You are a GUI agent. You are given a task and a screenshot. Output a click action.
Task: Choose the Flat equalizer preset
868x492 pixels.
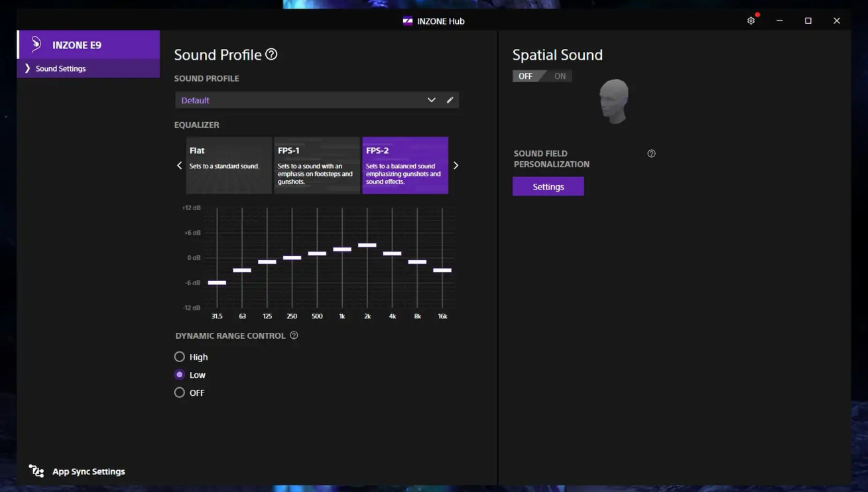(229, 165)
